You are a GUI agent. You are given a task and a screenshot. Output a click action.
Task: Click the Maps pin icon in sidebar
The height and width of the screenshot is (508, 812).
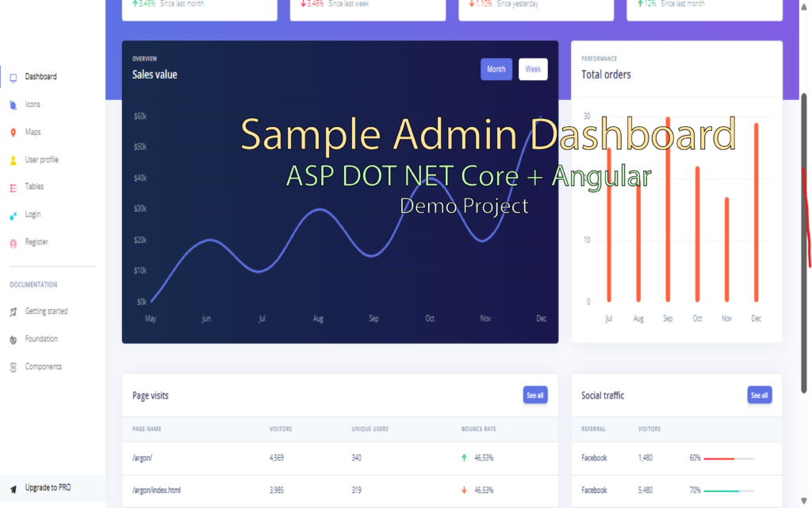pos(13,133)
